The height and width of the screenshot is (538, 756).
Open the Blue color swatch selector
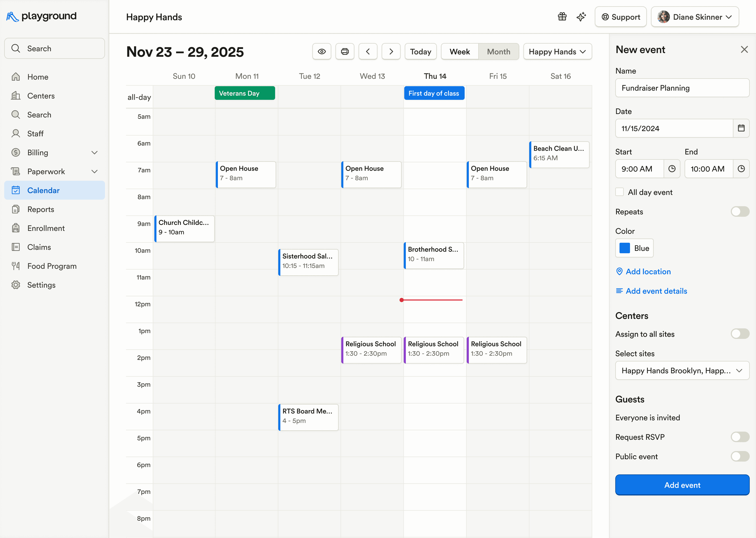click(x=634, y=248)
